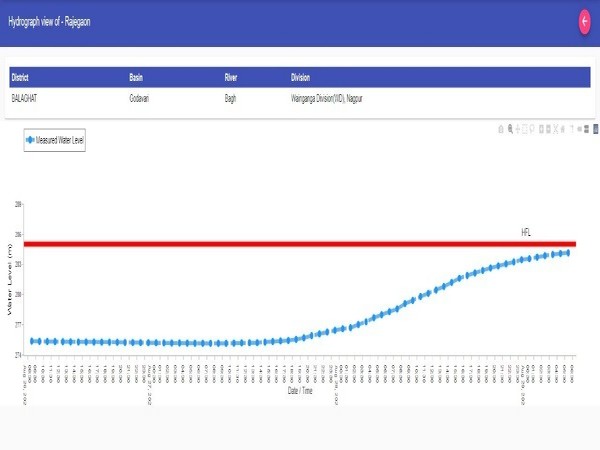Image resolution: width=600 pixels, height=450 pixels.
Task: Click the red HFL threshold line
Action: (300, 243)
